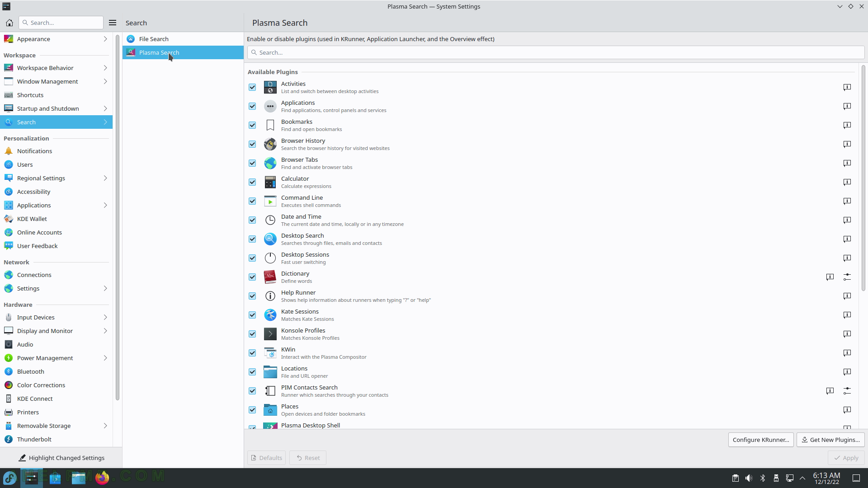Open the clipboard tray icon

tap(736, 478)
